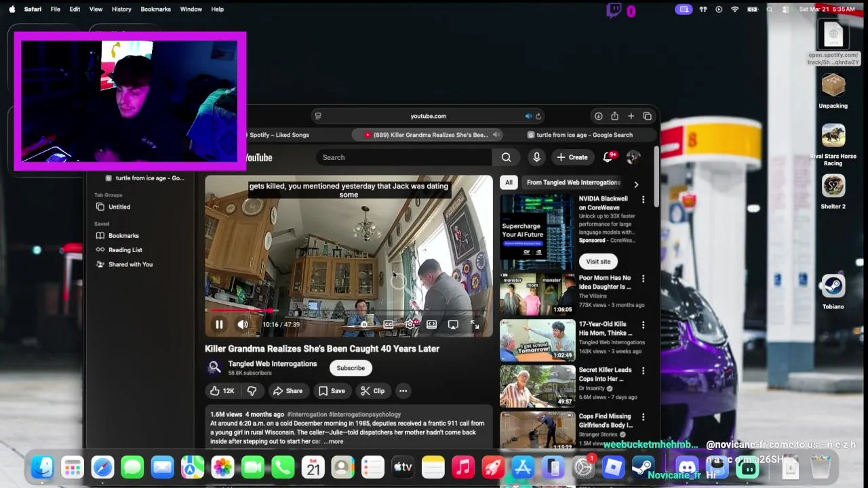Seek using the red video progress bar
The width and height of the screenshot is (868, 488).
(x=349, y=310)
